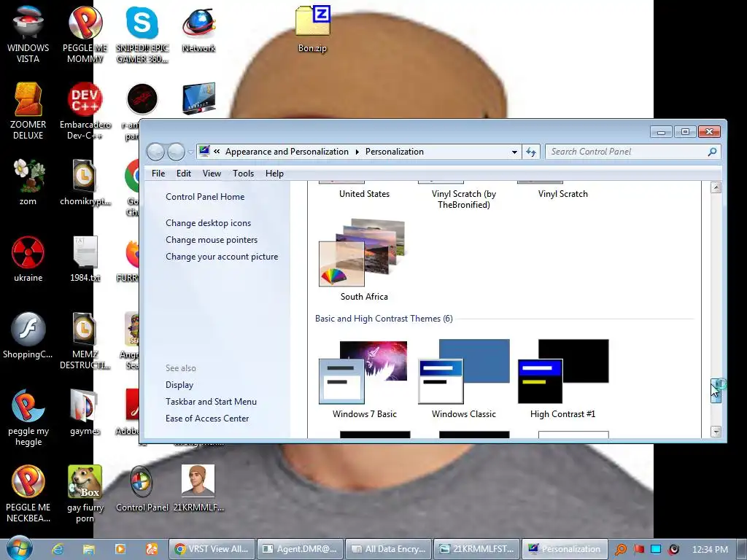The height and width of the screenshot is (560, 747).
Task: Click the red flag tray icon
Action: [638, 549]
